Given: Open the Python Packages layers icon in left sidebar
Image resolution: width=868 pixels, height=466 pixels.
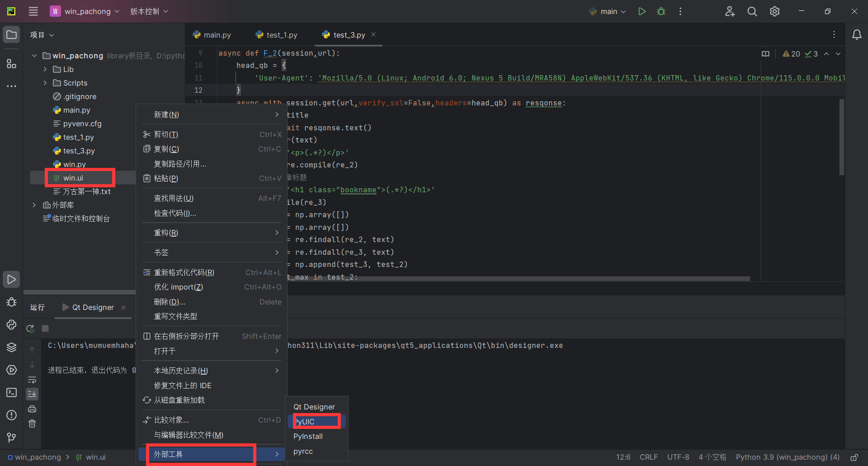Looking at the screenshot, I should coord(11,347).
